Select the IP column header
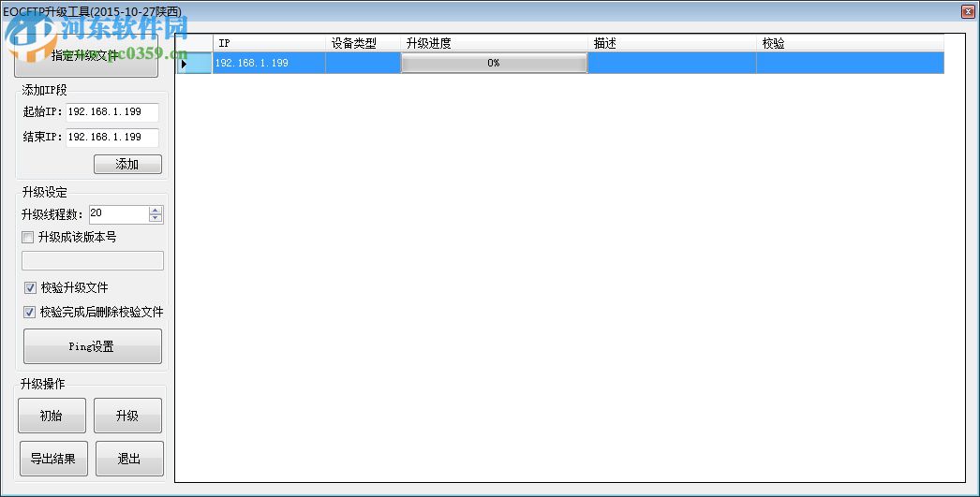980x497 pixels. pos(269,43)
